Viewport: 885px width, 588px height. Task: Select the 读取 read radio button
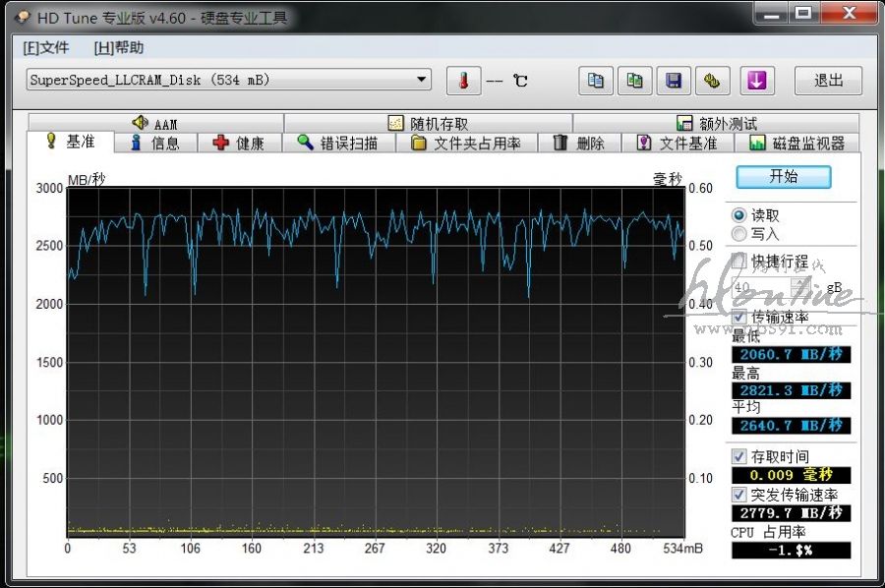click(x=739, y=215)
